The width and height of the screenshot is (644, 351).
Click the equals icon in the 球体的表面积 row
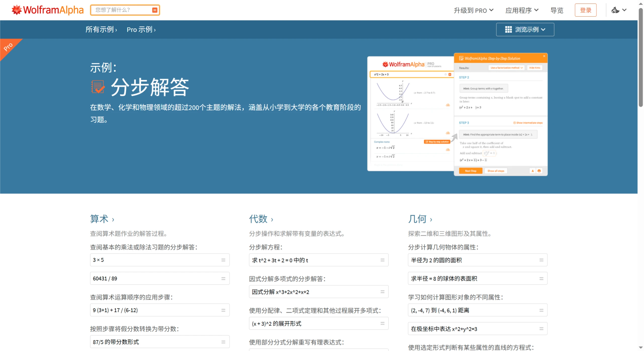(541, 278)
